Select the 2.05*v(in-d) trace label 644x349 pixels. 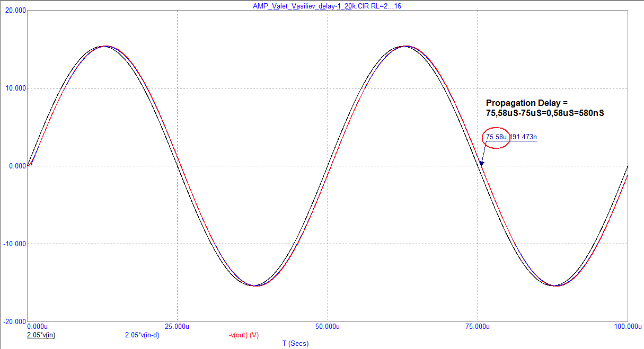click(143, 335)
